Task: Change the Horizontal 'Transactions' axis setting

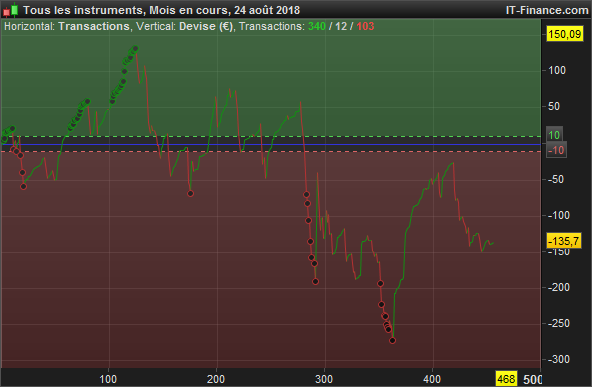Action: [x=94, y=26]
